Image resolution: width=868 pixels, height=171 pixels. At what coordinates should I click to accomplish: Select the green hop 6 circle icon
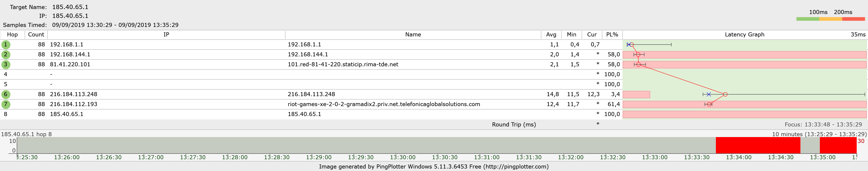(6, 95)
